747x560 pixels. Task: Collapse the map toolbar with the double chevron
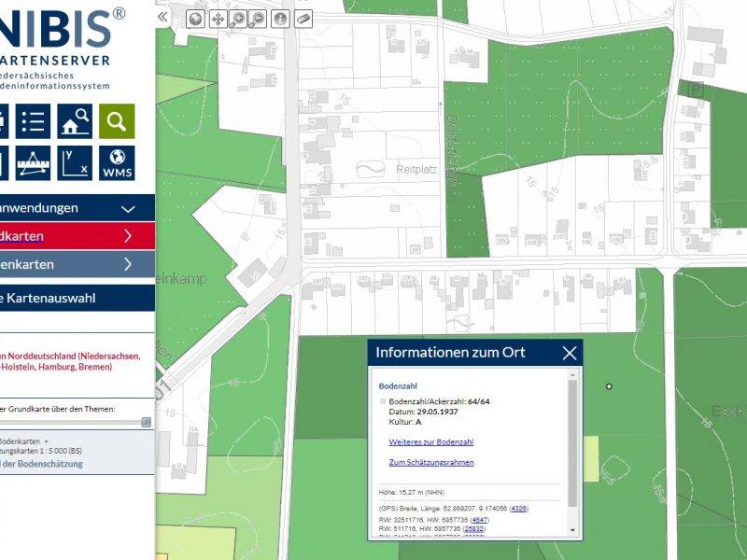[x=162, y=15]
